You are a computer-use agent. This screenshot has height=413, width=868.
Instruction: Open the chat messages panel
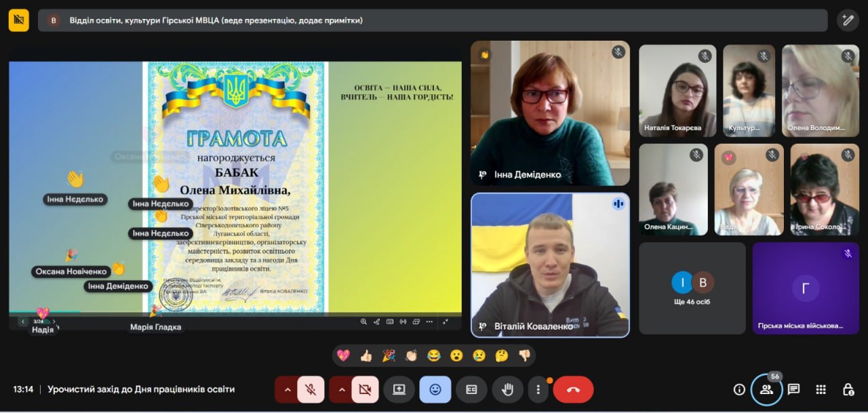coord(793,389)
